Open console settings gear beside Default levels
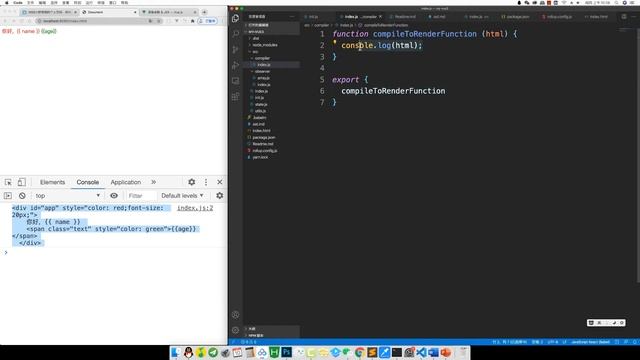The height and width of the screenshot is (360, 640). (x=220, y=196)
